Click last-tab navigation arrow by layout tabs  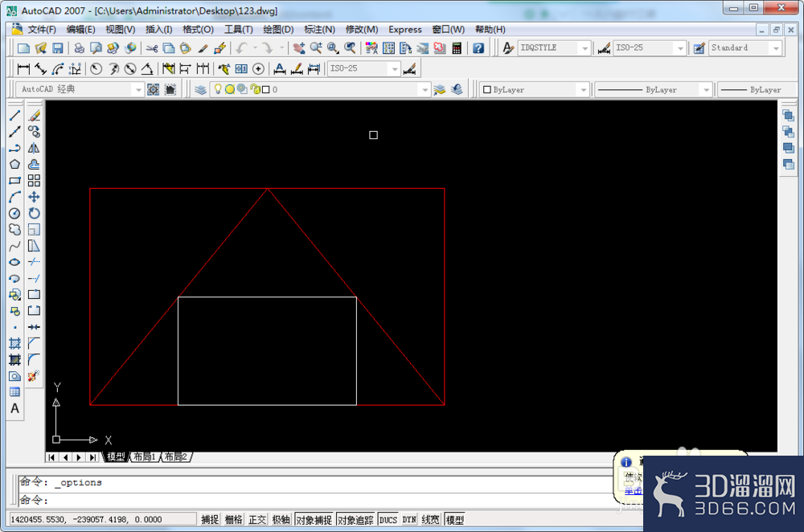[92, 457]
